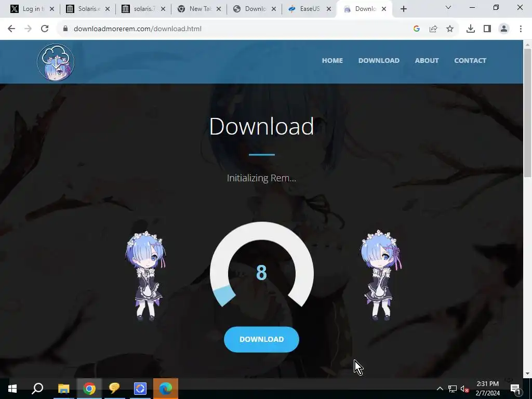The height and width of the screenshot is (399, 532).
Task: Click the page vertical scrollbar thumb
Action: [x=527, y=113]
